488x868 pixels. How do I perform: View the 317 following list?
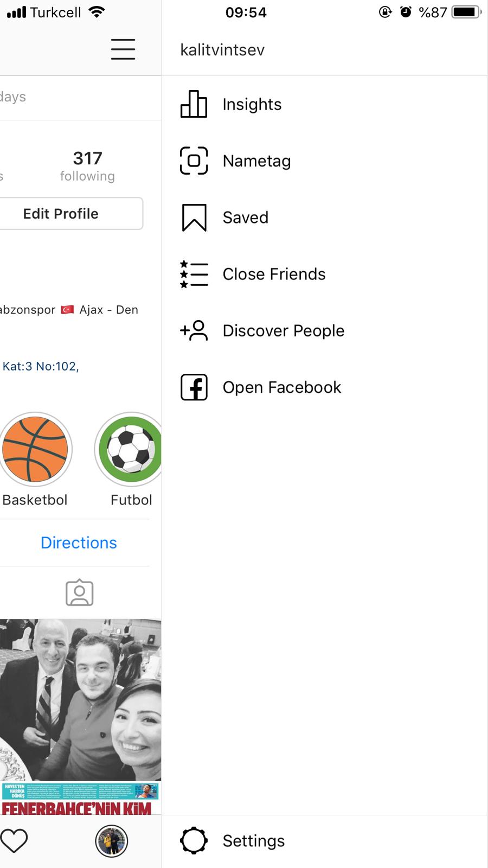coord(87,165)
